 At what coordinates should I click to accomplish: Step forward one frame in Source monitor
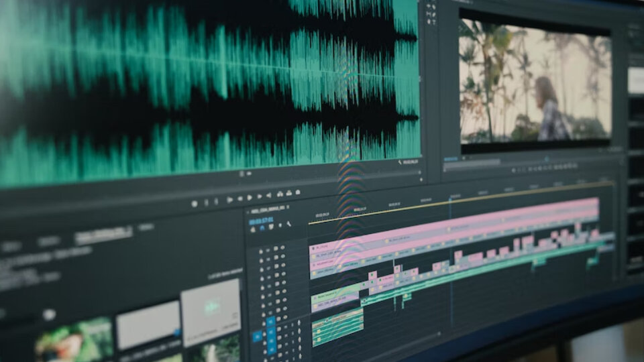[x=259, y=196]
